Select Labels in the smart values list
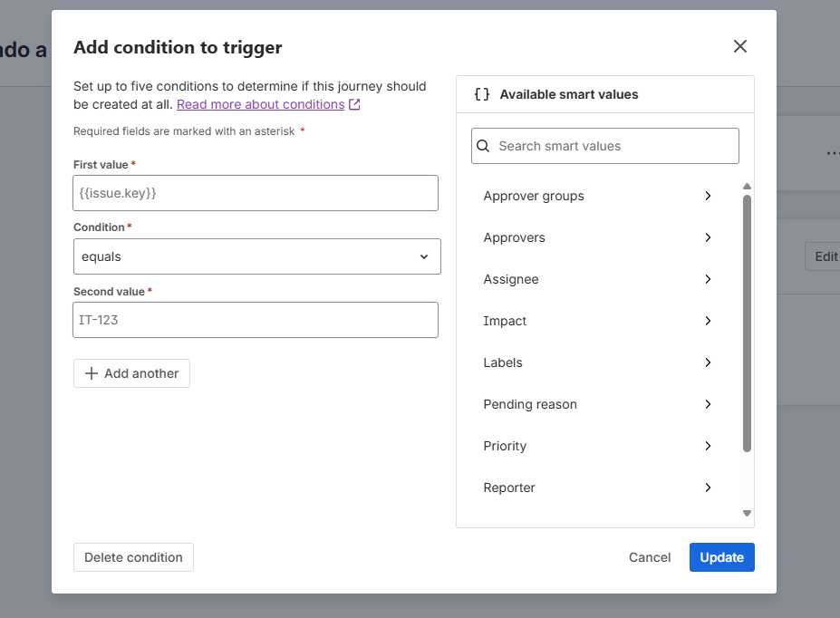 point(503,362)
